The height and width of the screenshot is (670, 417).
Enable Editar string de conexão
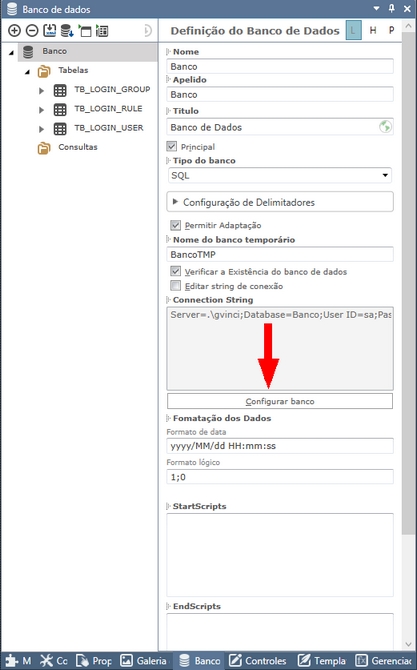pyautogui.click(x=176, y=285)
